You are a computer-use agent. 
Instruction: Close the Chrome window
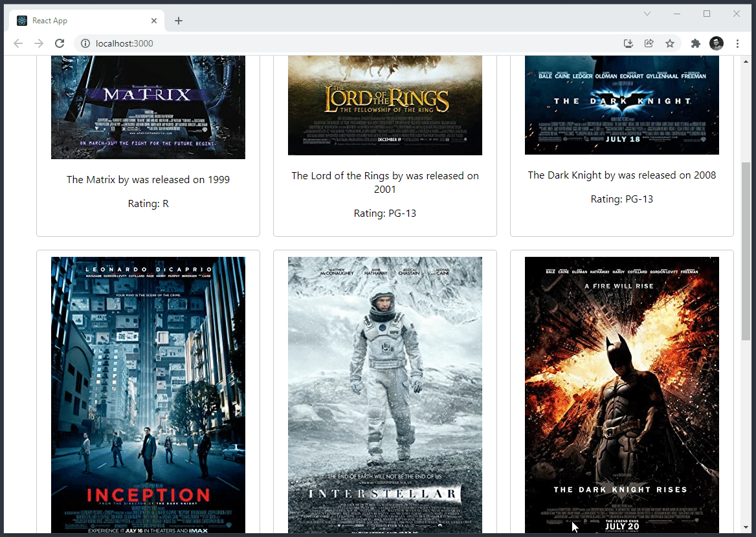pyautogui.click(x=736, y=14)
